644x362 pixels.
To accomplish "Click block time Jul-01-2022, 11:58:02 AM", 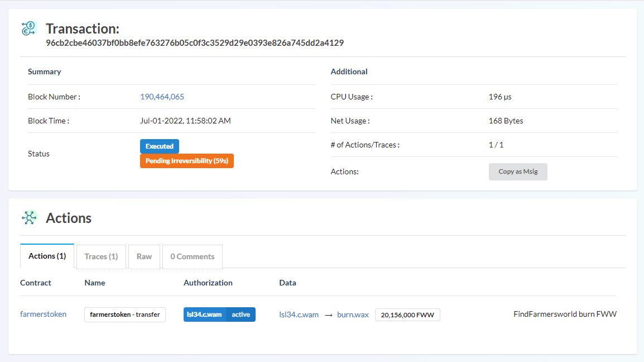I will coord(185,121).
